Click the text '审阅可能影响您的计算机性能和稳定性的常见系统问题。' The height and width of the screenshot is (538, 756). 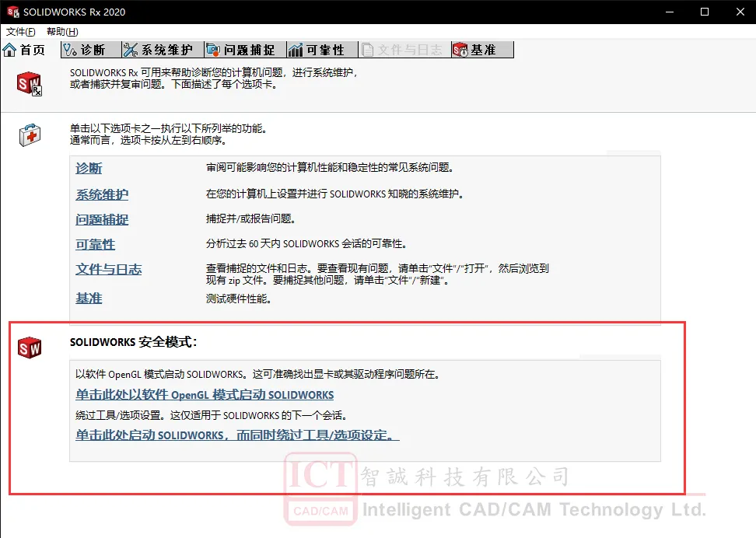point(330,168)
